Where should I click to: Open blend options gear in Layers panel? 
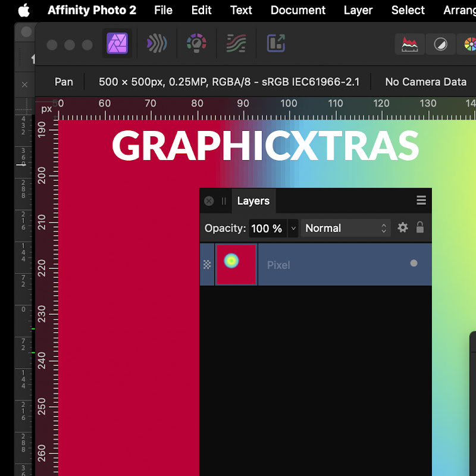click(x=403, y=228)
